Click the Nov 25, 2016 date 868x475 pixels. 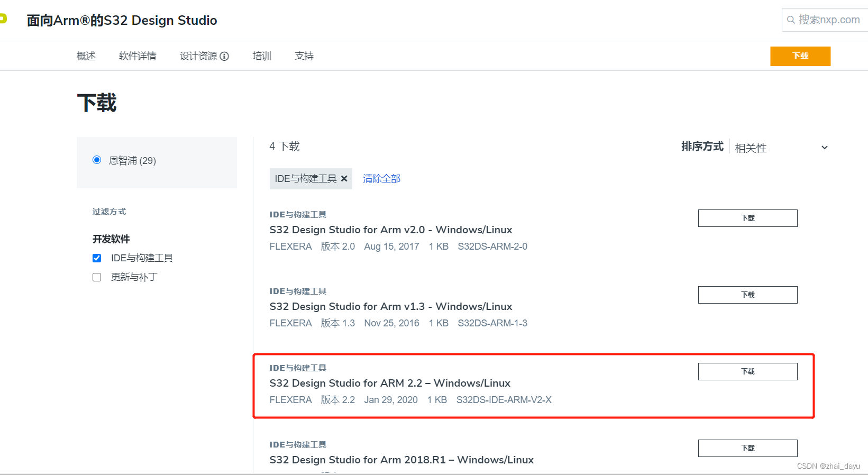[391, 323]
